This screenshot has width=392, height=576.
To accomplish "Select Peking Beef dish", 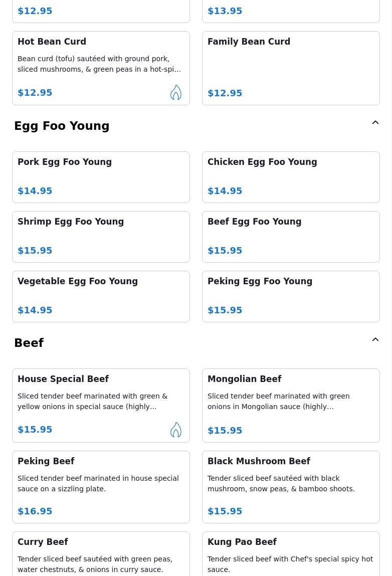I will pos(101,487).
